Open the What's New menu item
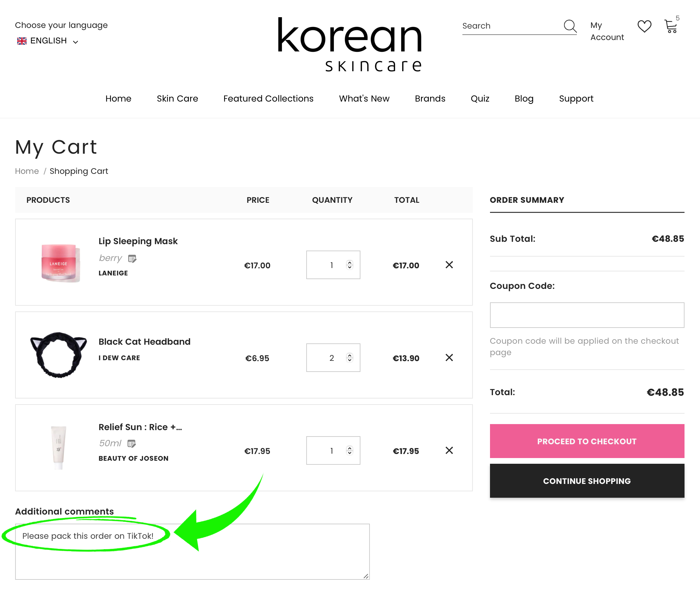Screen dimensions: 700x604 [364, 99]
